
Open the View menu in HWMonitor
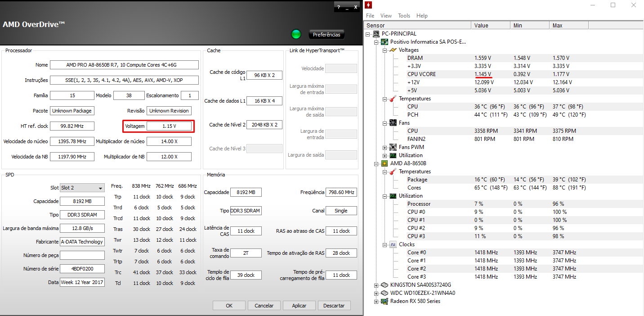386,16
